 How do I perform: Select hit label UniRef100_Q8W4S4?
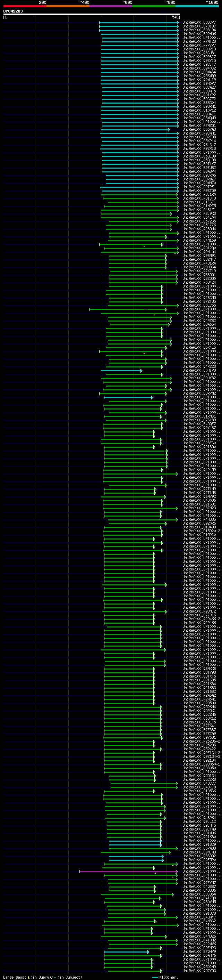point(199,72)
